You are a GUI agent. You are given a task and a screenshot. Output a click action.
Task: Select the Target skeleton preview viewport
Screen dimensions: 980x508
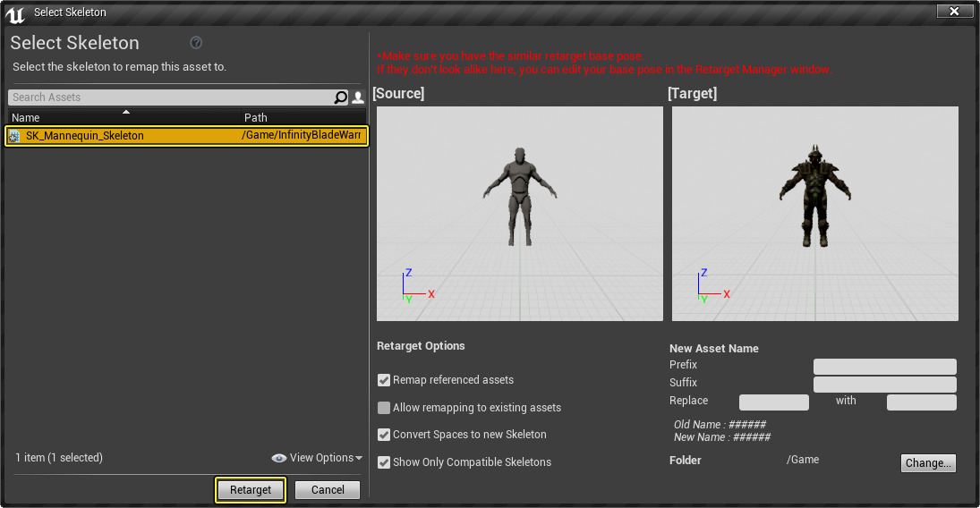point(814,214)
